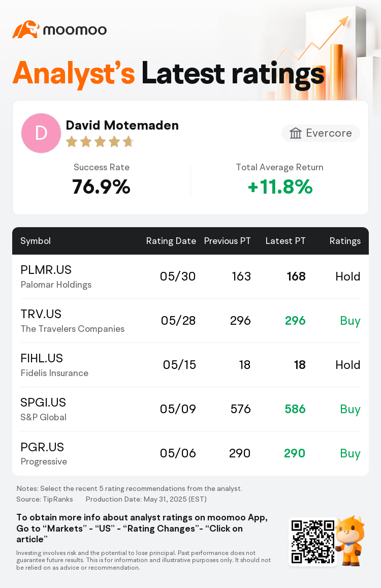Open the PGR.US Progressive row
Screen dimensions: 381x588
pos(190,454)
